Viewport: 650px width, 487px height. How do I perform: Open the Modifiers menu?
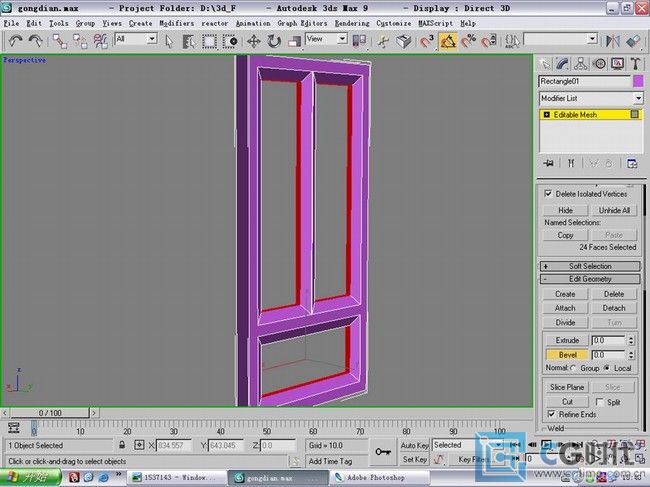click(x=177, y=23)
